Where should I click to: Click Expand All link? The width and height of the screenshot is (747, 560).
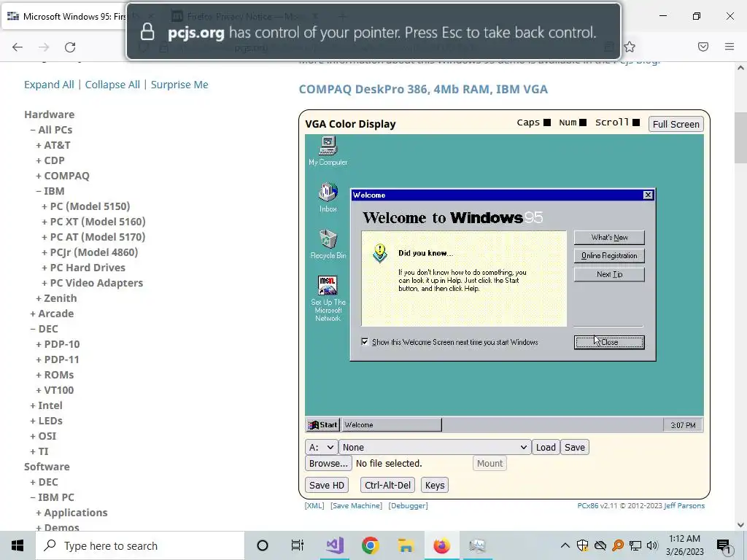coord(49,85)
